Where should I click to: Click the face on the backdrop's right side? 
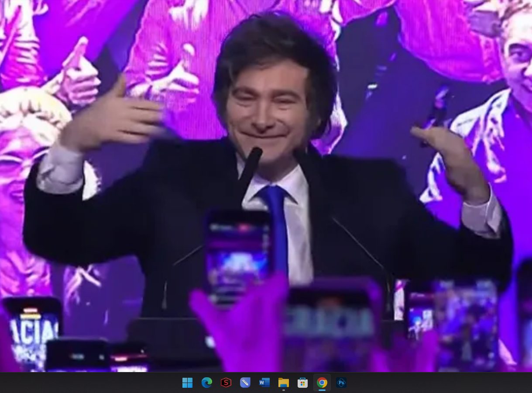click(x=517, y=57)
